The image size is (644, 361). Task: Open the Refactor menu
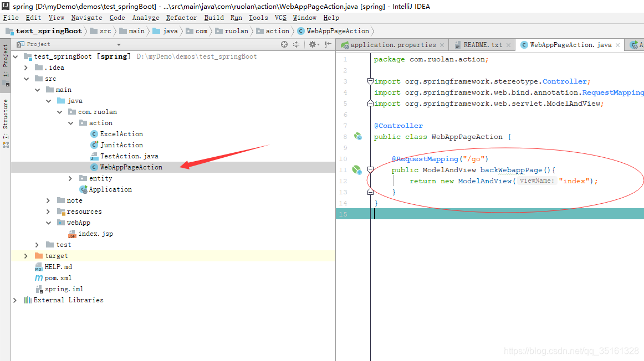click(182, 18)
